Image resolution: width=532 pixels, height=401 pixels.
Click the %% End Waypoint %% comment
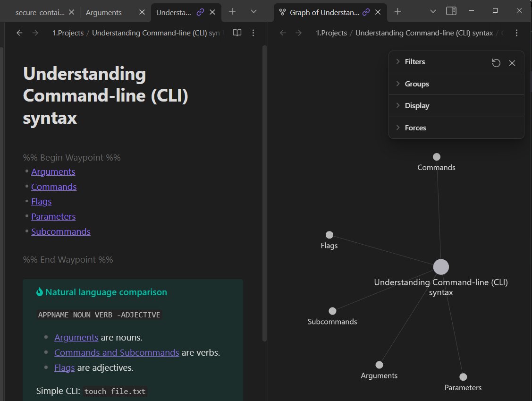(x=68, y=260)
